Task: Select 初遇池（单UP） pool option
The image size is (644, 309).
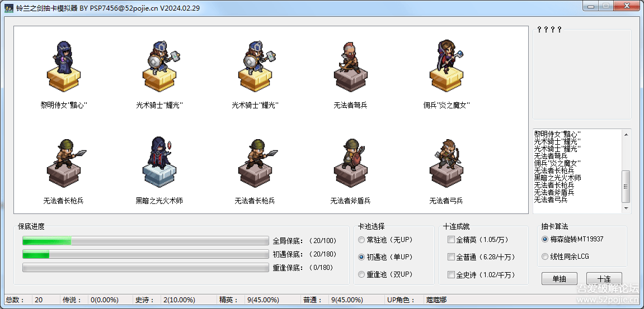Action: coord(386,257)
